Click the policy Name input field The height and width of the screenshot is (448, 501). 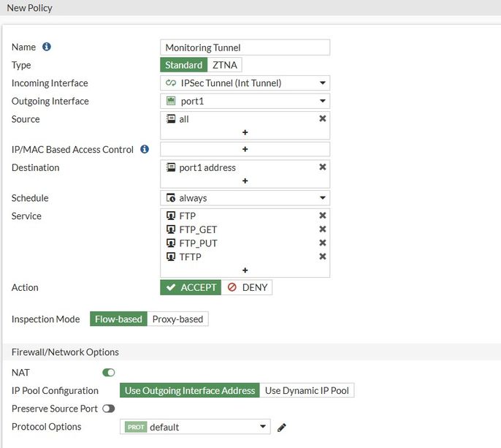(x=245, y=48)
